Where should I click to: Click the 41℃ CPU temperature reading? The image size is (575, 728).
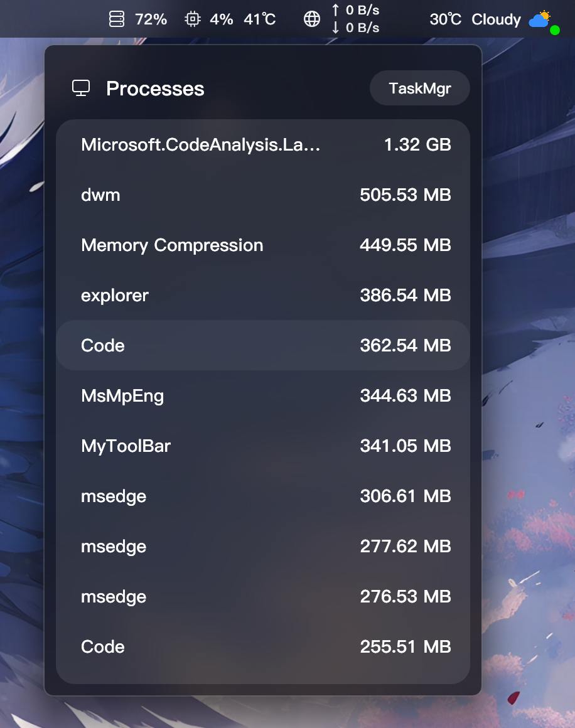tap(260, 19)
